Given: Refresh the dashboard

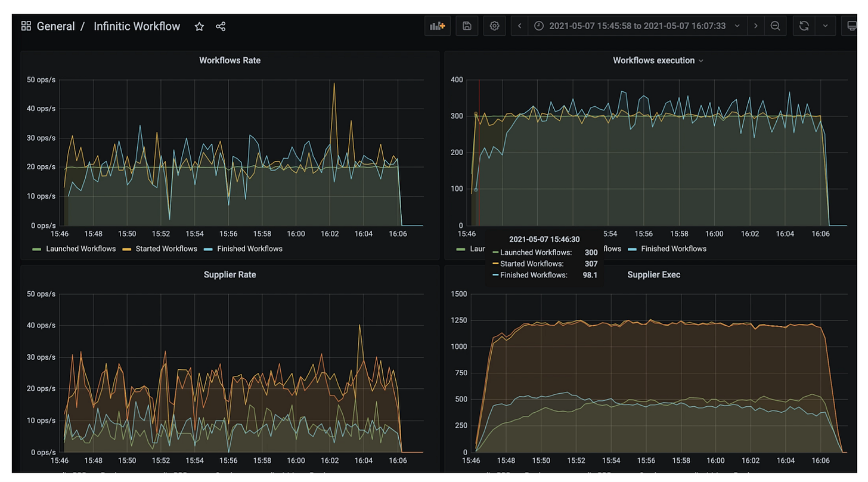Looking at the screenshot, I should tap(804, 26).
